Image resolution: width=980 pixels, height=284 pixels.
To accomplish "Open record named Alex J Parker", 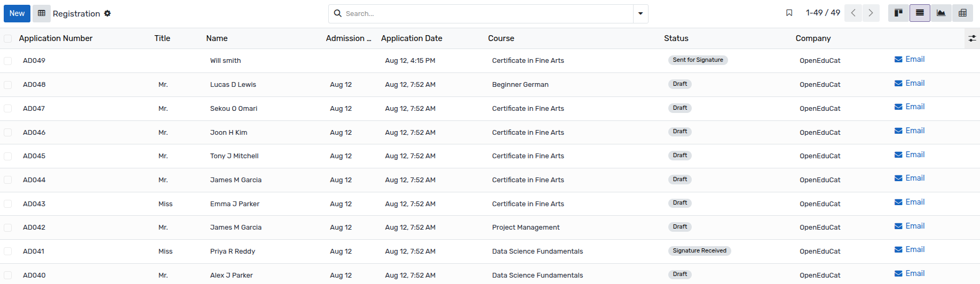I will tap(231, 275).
